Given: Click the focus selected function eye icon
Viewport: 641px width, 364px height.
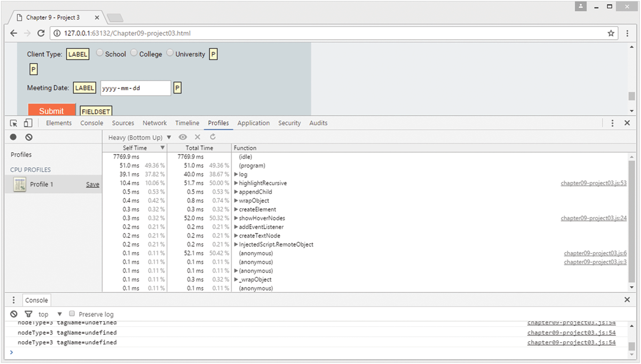Looking at the screenshot, I should [x=183, y=137].
